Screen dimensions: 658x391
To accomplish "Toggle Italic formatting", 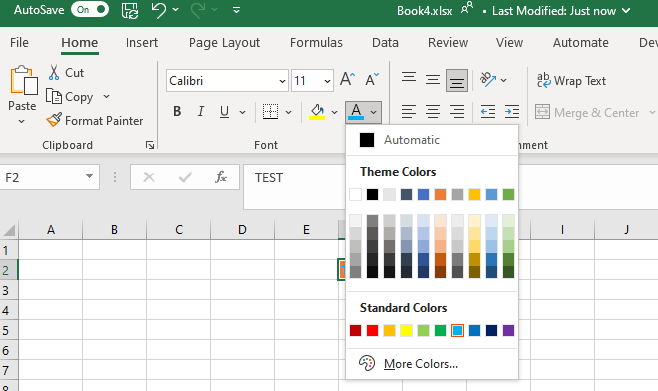I will click(x=201, y=112).
